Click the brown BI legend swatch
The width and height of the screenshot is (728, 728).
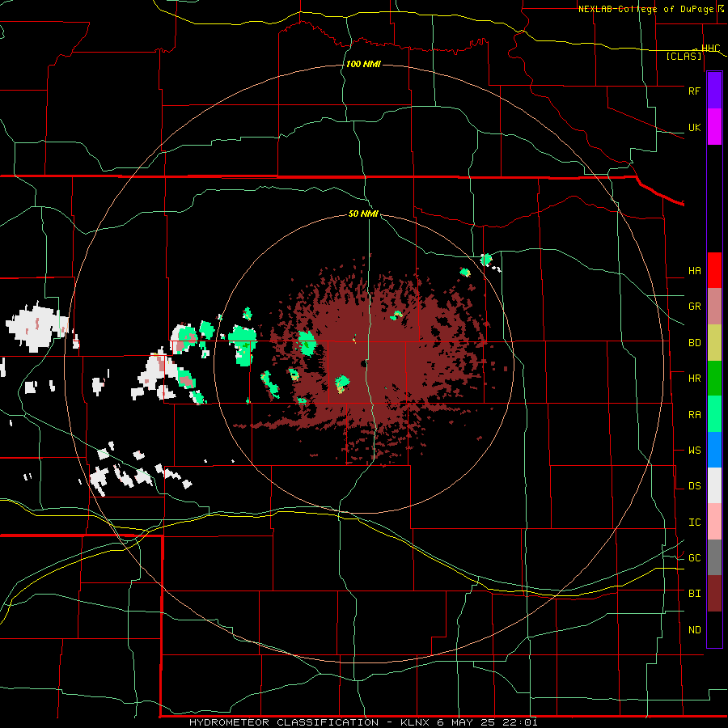(714, 594)
